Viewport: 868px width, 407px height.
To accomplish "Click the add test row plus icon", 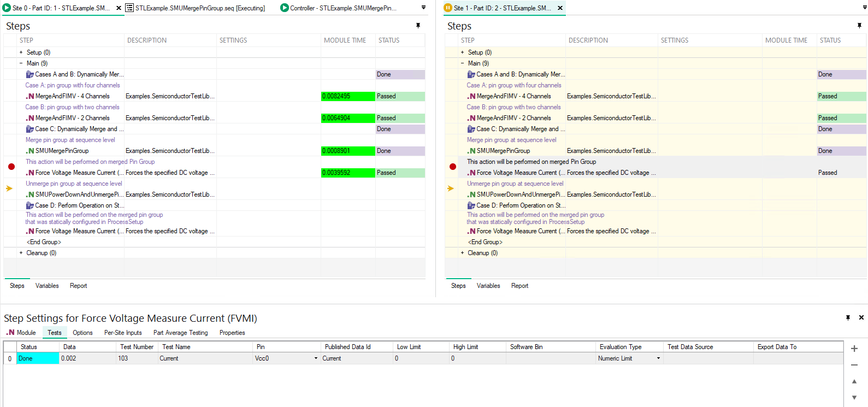I will coord(854,349).
